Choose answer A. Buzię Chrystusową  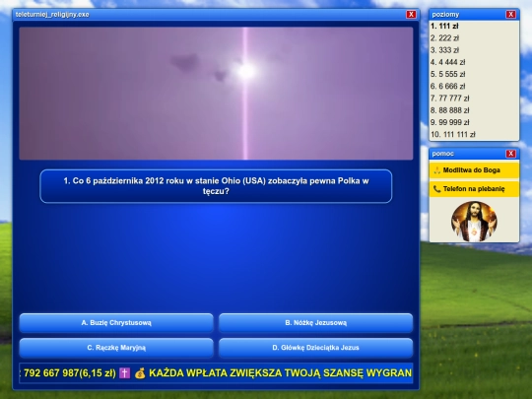[116, 323]
